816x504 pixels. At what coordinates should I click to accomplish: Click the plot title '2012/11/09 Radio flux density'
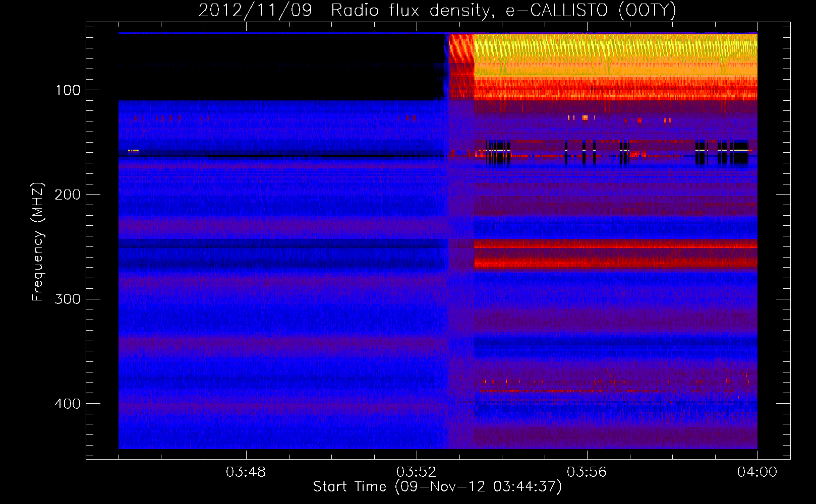click(x=437, y=11)
